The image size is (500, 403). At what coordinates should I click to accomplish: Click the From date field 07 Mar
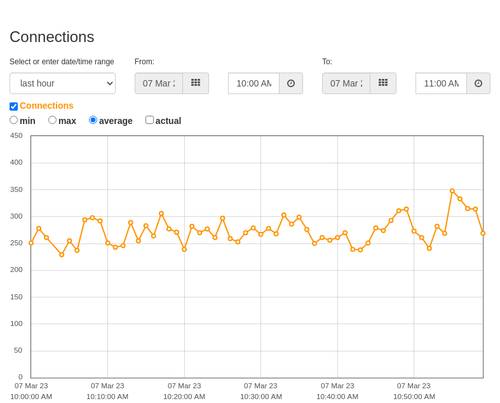pos(159,83)
